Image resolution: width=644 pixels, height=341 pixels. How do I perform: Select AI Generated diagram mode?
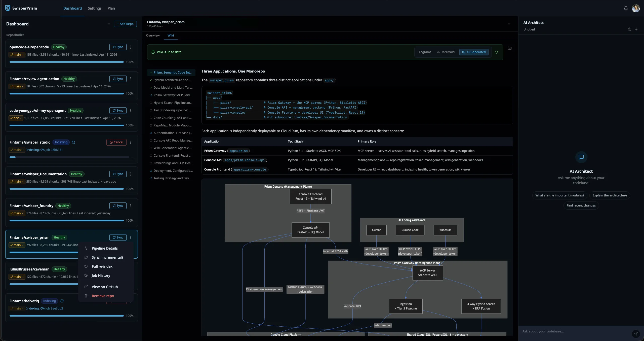coord(474,52)
